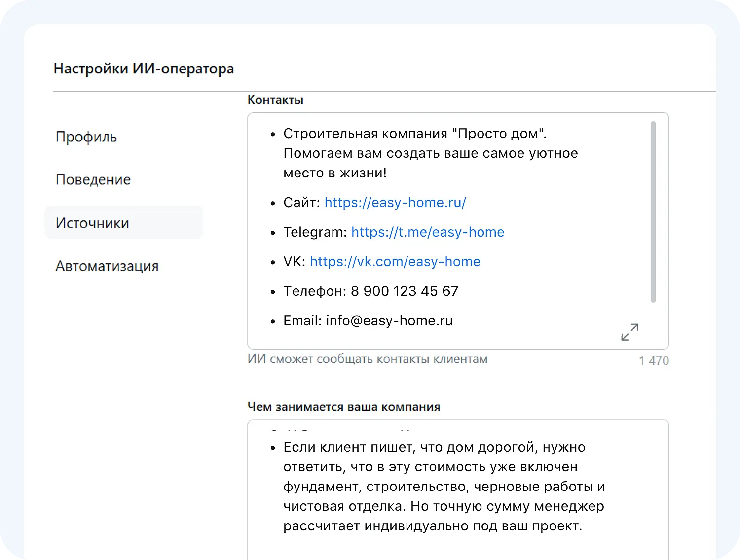Click the Email: info@easy-home.ru line

(x=368, y=321)
